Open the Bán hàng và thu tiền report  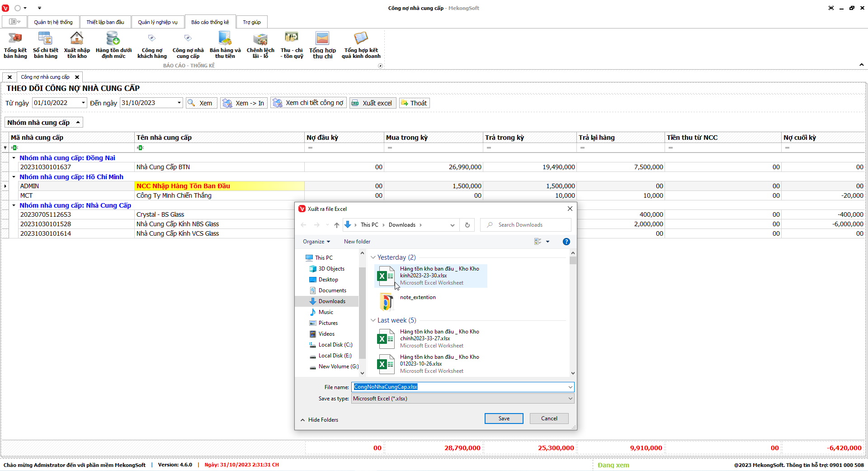225,45
